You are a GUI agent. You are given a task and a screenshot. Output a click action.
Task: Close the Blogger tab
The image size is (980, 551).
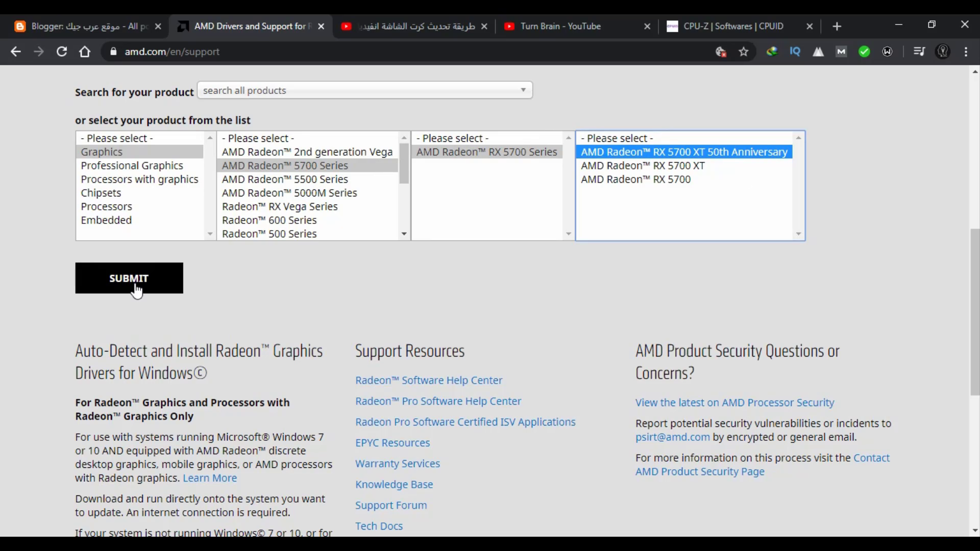click(x=158, y=26)
